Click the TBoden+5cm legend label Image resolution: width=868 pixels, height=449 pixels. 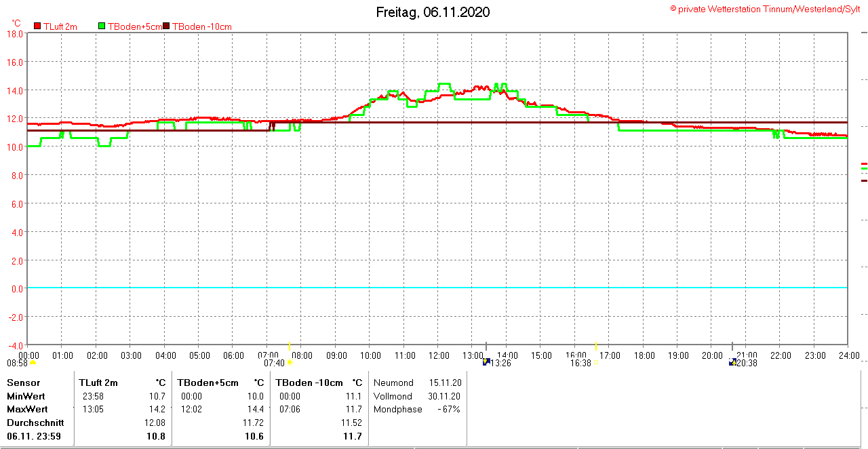click(135, 26)
